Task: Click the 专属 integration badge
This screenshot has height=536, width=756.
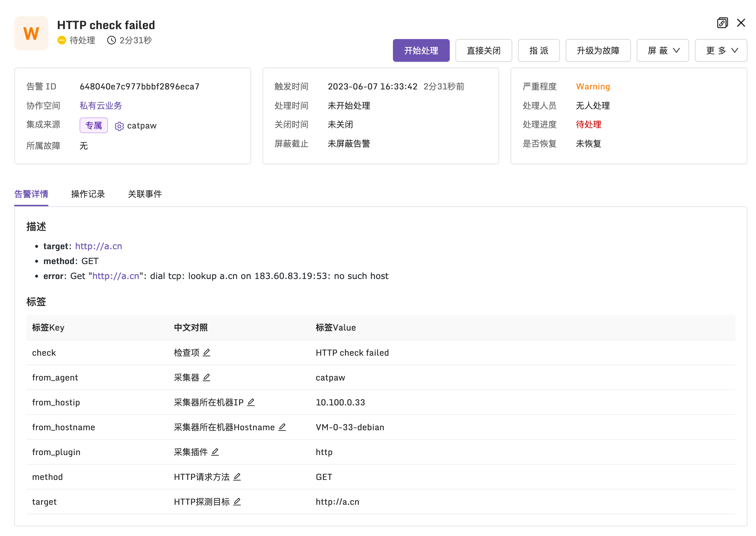Action: point(93,126)
